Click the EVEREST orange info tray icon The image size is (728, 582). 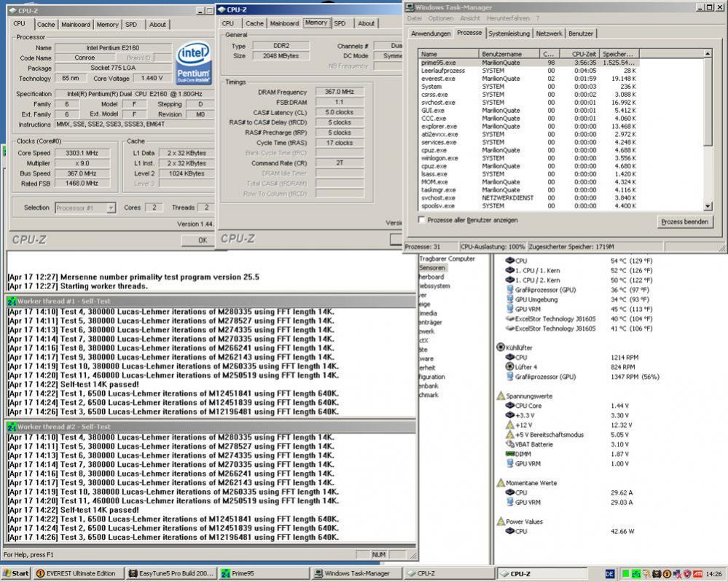pos(667,574)
